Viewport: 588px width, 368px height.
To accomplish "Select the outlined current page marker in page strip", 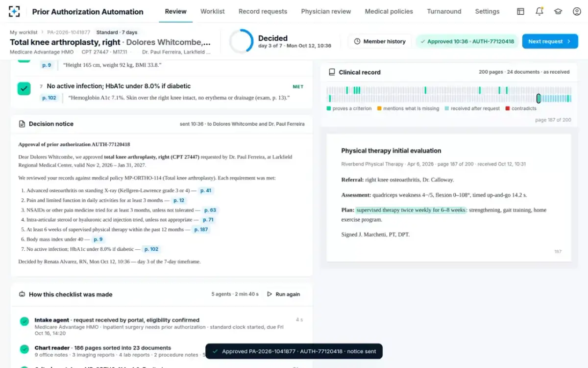I will (539, 99).
